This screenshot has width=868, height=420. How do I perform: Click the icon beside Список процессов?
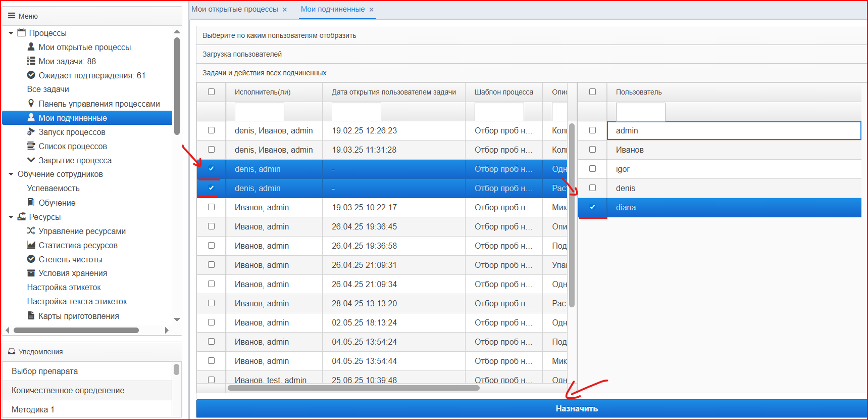[31, 146]
